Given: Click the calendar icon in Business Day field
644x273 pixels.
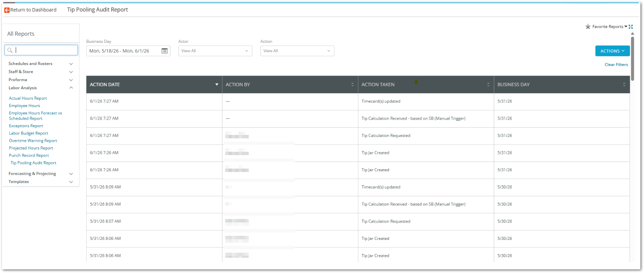Looking at the screenshot, I should [x=164, y=51].
